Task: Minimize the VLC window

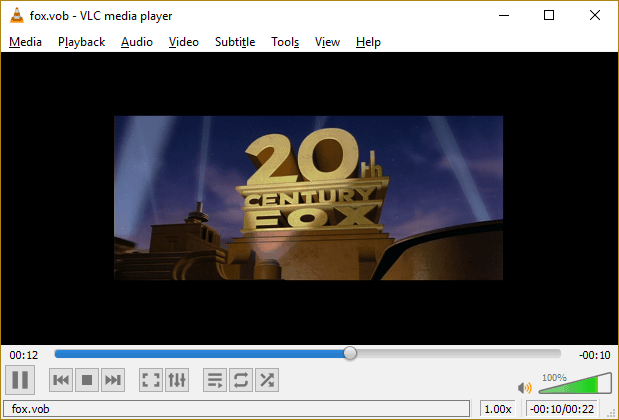Action: 504,15
